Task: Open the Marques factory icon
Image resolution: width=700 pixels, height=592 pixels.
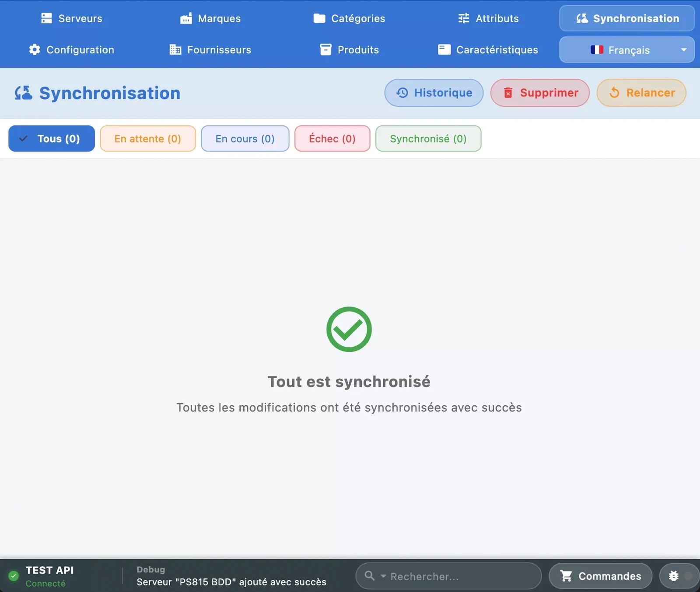Action: (185, 18)
